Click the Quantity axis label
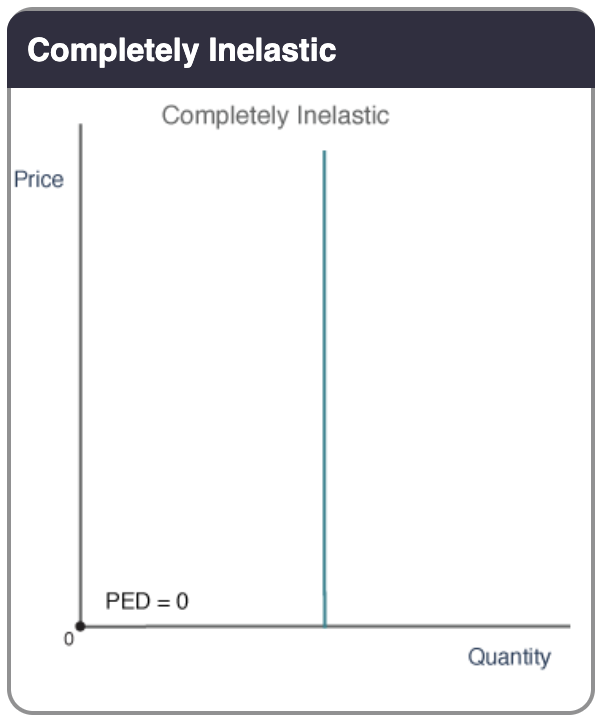 click(509, 657)
